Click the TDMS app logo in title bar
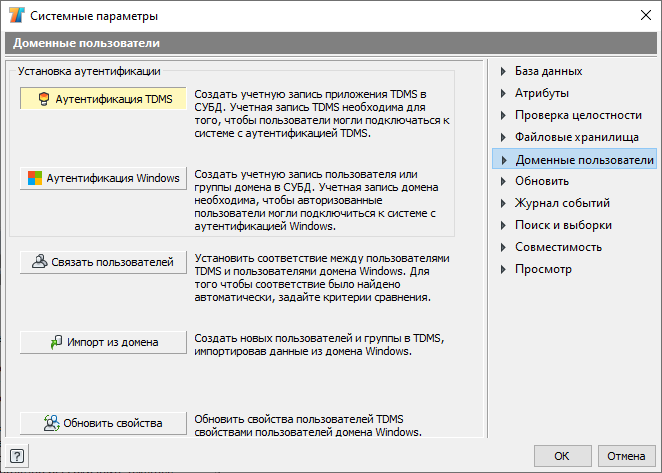 tap(17, 15)
